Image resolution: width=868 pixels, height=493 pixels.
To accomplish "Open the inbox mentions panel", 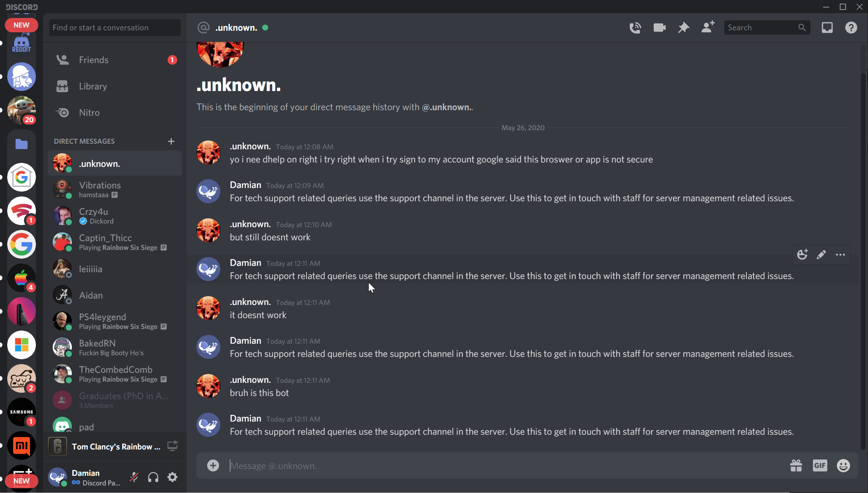I will pyautogui.click(x=827, y=28).
